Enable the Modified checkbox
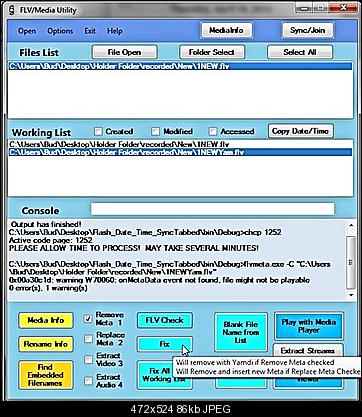Image resolution: width=362 pixels, height=417 pixels. click(x=155, y=132)
